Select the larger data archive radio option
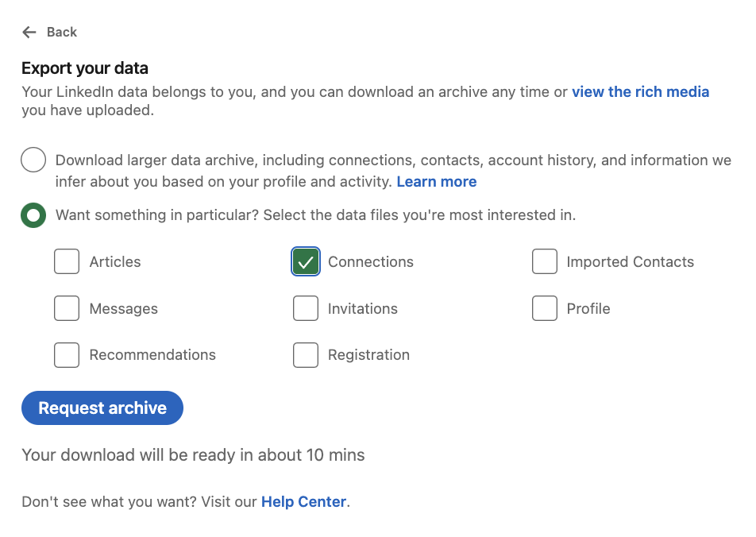 33,160
